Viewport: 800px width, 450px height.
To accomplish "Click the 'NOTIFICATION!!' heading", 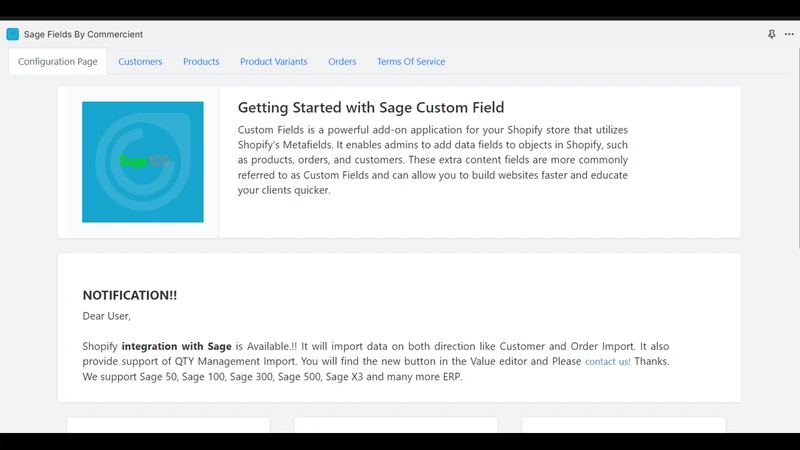I will click(x=130, y=295).
